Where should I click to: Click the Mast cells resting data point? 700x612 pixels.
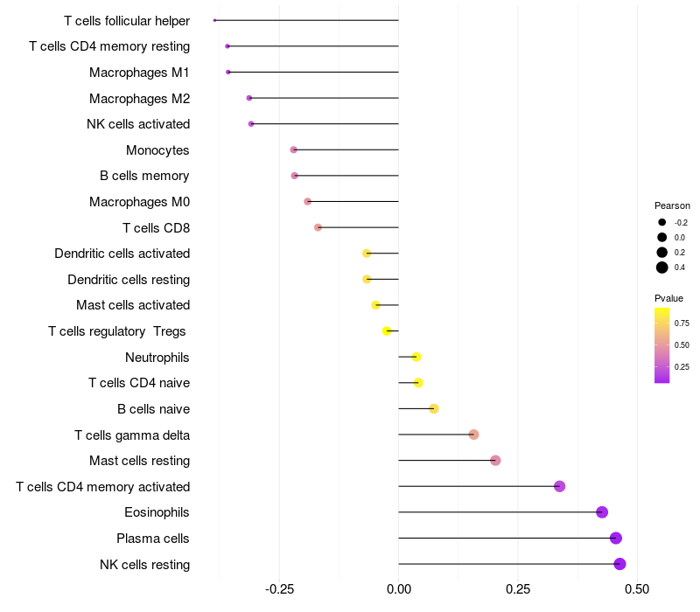click(x=495, y=461)
